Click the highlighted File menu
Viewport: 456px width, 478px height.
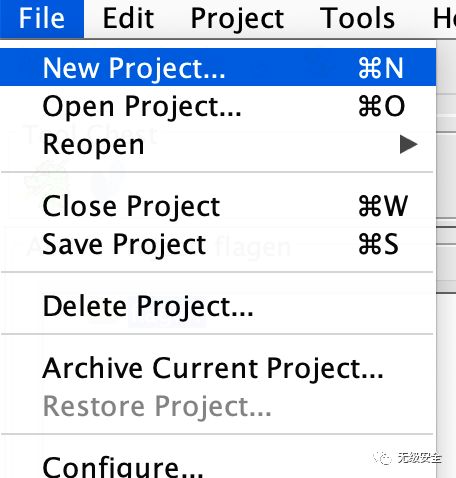42,18
